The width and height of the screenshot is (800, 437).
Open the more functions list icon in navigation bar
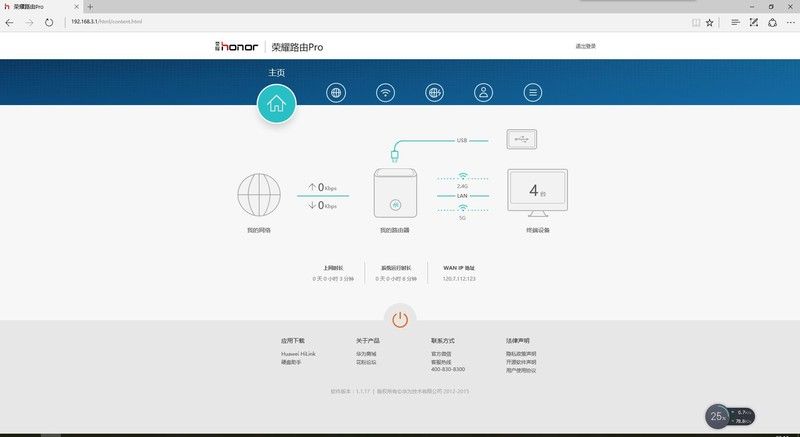(x=533, y=93)
